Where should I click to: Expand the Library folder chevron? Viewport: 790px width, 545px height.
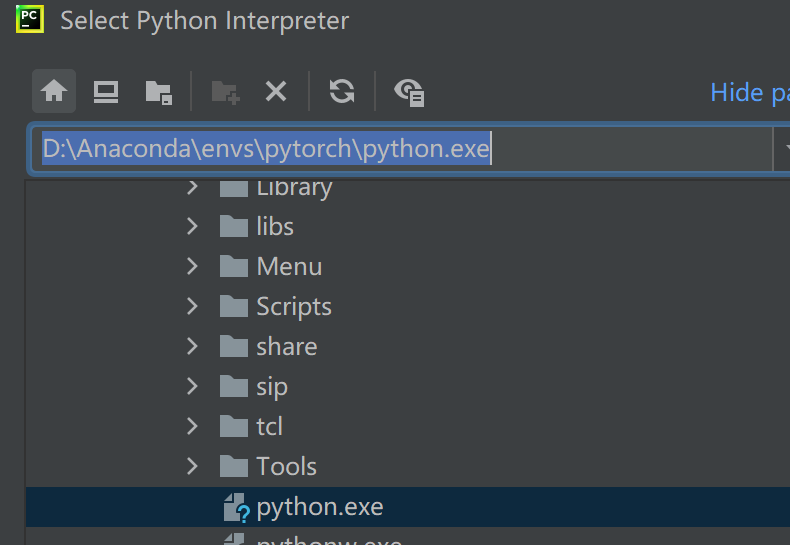(192, 187)
